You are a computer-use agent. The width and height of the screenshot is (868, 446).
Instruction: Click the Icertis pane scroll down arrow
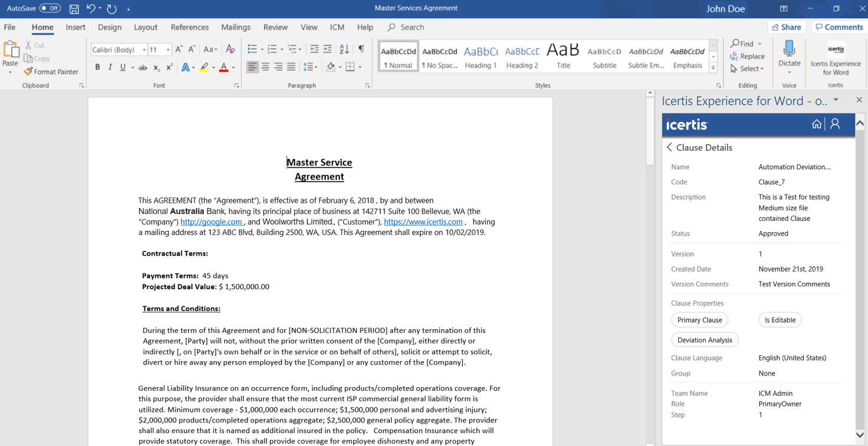pos(860,435)
